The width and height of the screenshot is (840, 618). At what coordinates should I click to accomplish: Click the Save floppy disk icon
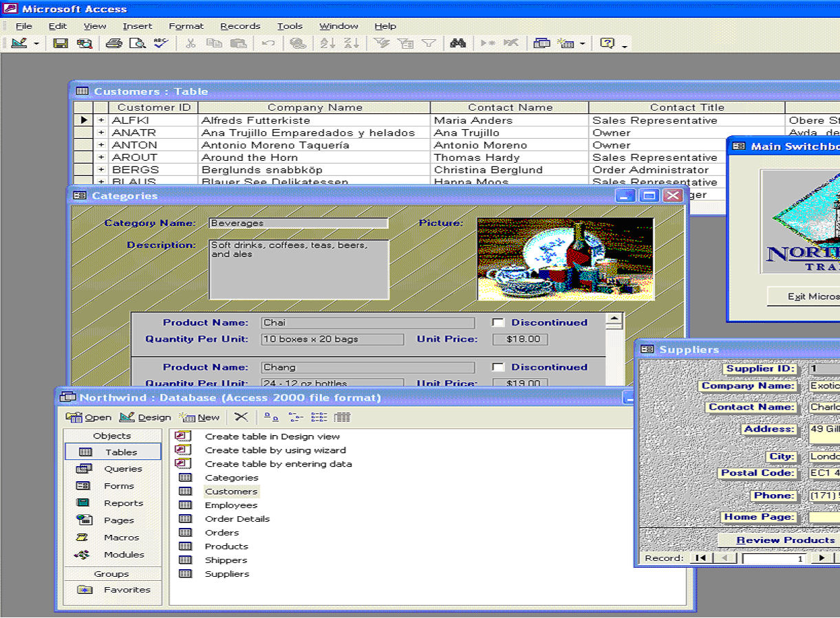(61, 43)
